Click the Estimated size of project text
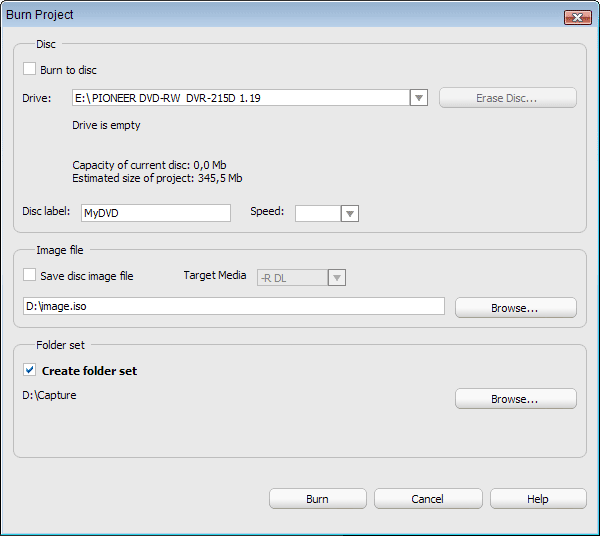600x536 pixels. (157, 178)
